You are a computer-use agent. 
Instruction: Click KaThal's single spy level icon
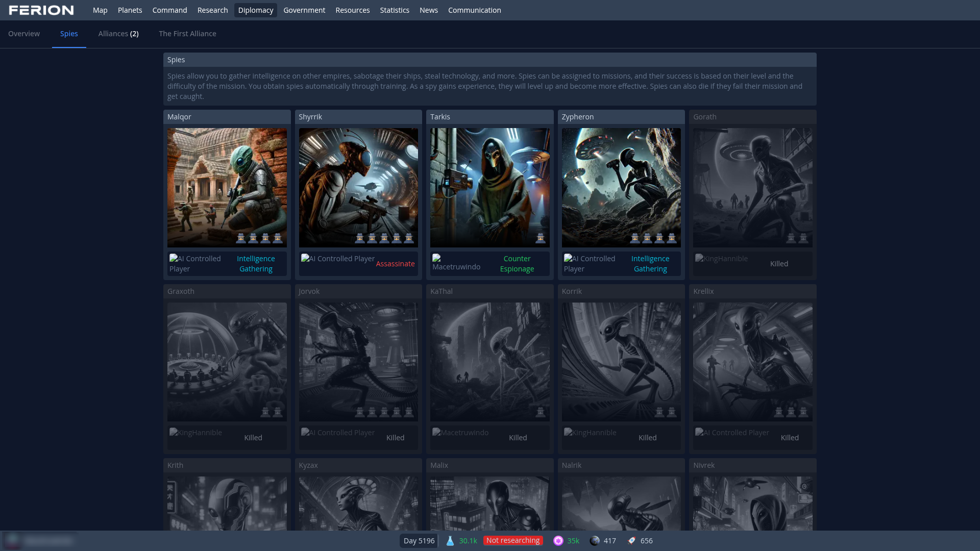pos(541,412)
